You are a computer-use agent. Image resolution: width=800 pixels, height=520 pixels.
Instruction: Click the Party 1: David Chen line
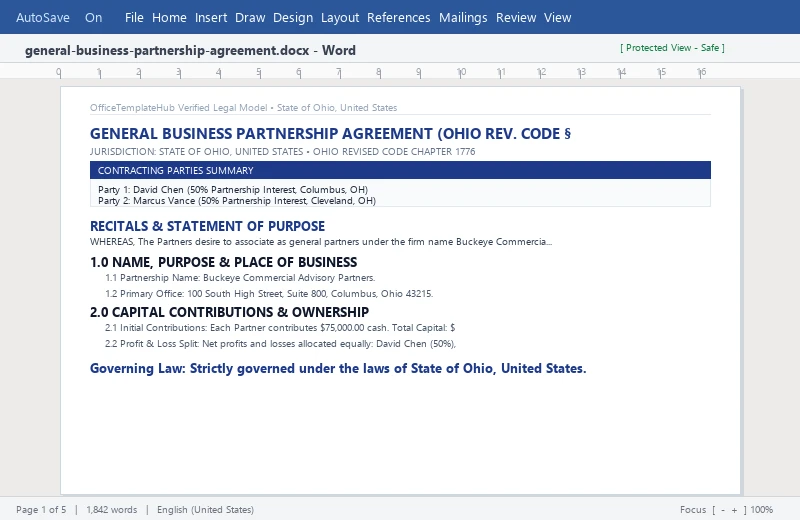233,189
